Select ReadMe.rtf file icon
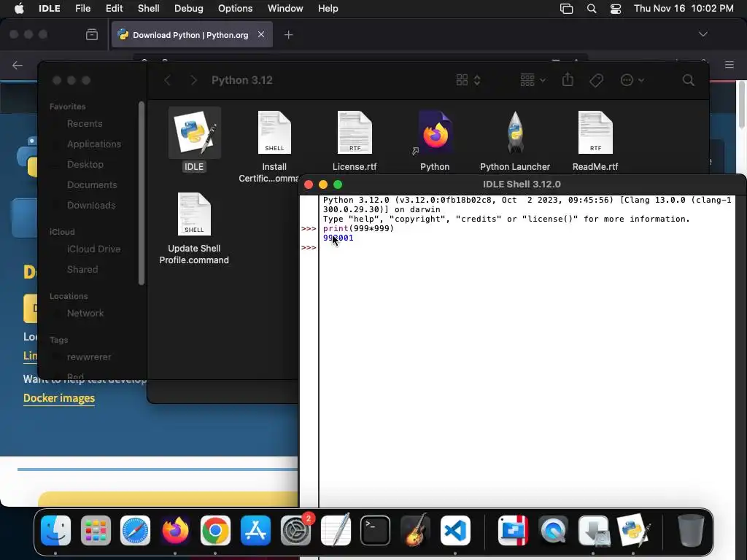This screenshot has width=747, height=560. click(595, 133)
